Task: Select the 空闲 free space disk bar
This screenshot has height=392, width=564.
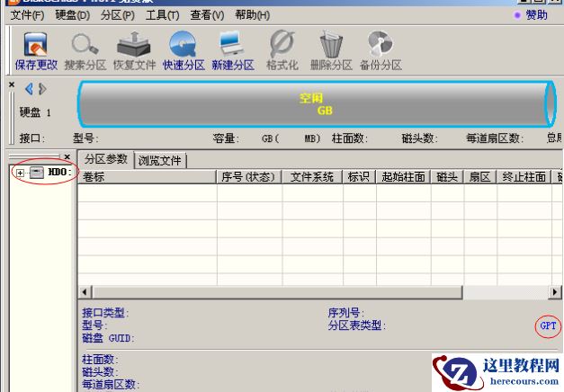Action: click(x=317, y=104)
